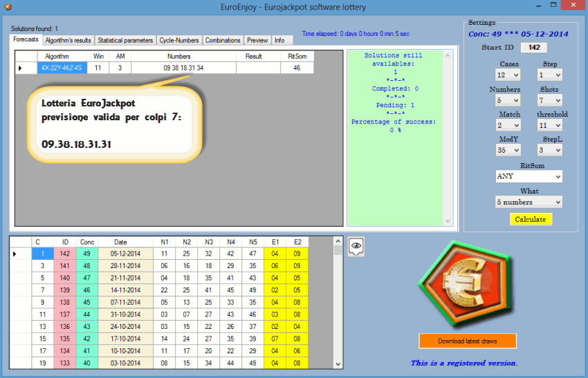Click the solutions panel scroll up arrow

[448, 55]
